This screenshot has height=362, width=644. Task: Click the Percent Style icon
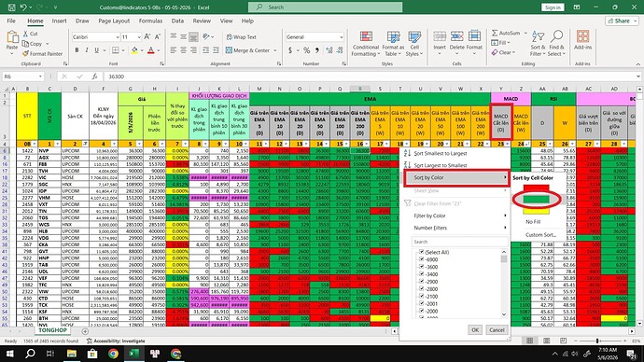tap(306, 50)
